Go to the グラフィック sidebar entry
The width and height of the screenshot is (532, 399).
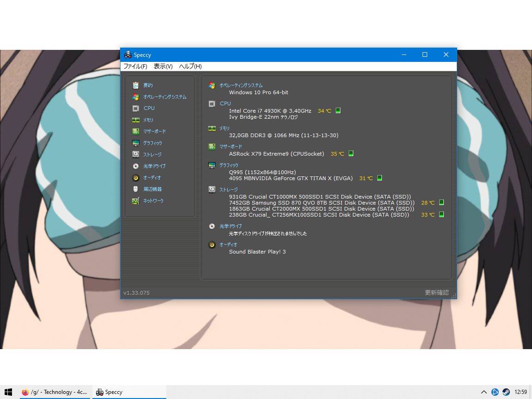[x=153, y=143]
